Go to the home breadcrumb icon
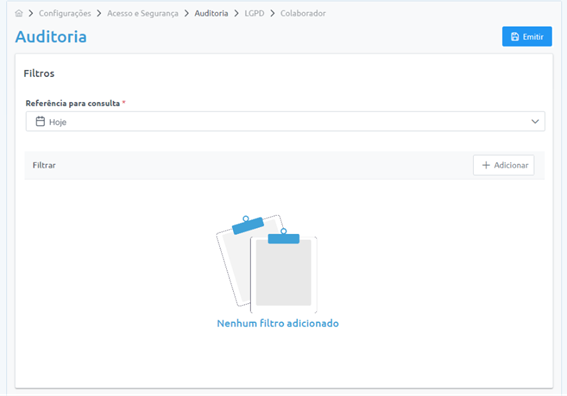This screenshot has height=396, width=567. click(19, 13)
